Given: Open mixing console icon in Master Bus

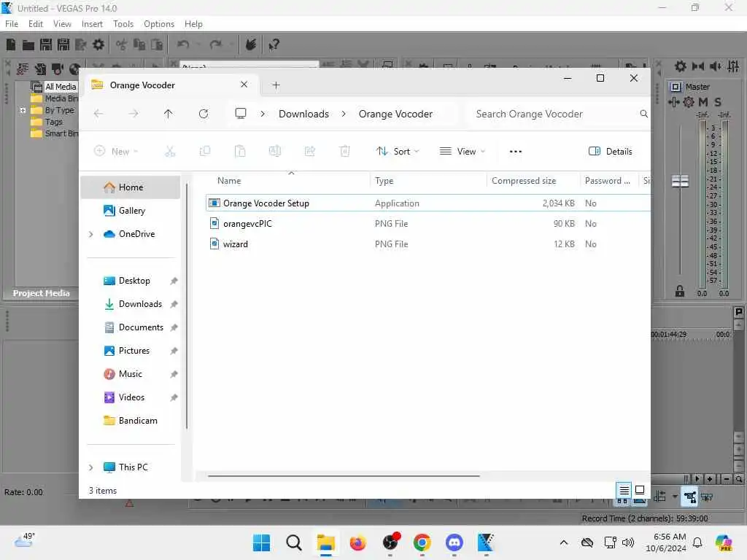Looking at the screenshot, I should point(734,66).
